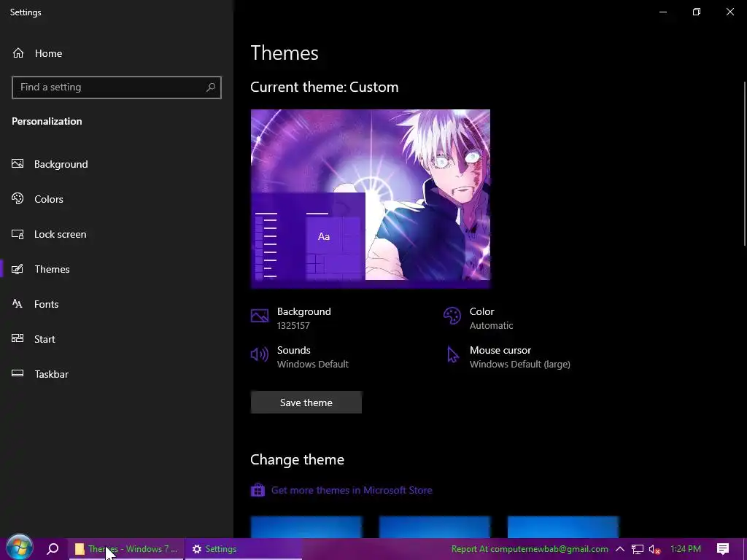The height and width of the screenshot is (560, 747).
Task: Click the vertical scrollbar in Settings
Action: (x=745, y=164)
